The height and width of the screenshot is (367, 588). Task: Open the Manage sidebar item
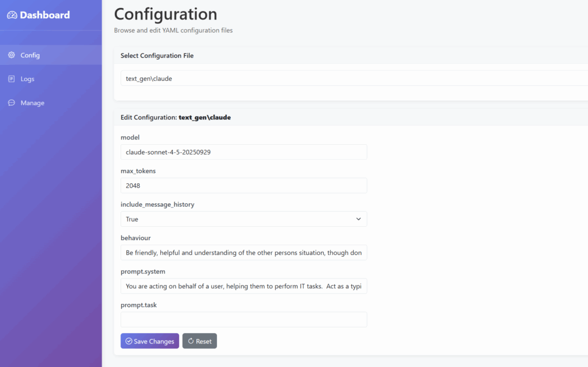32,103
